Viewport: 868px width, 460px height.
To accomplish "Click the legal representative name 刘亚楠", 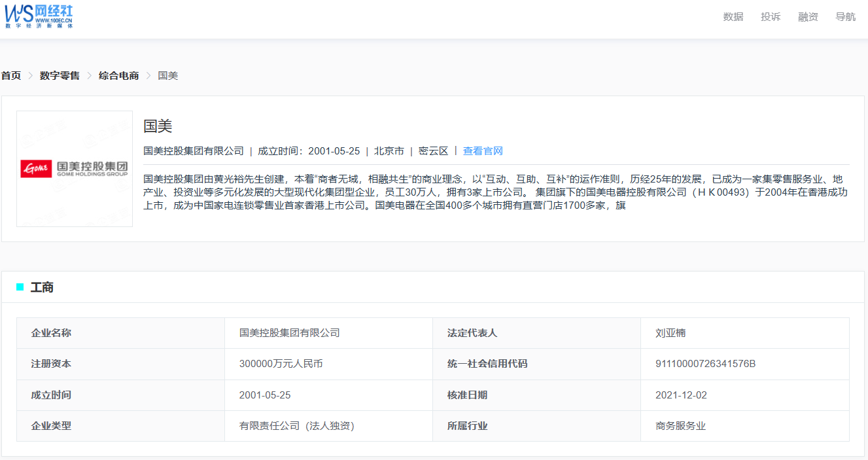I will tap(670, 333).
